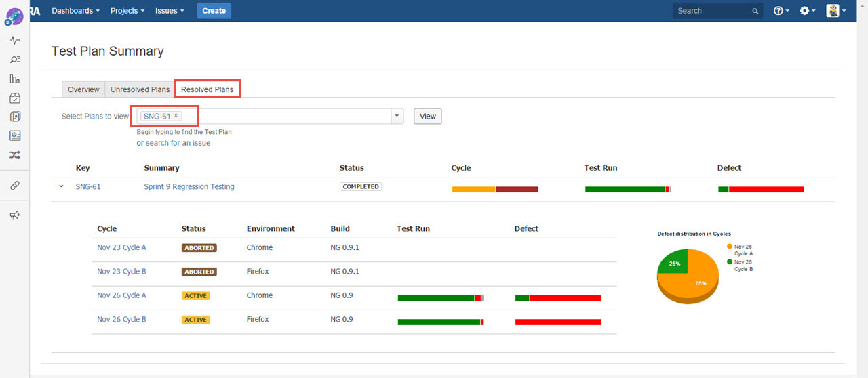Click Firefox environment for Nov 23 Cycle B
Screen dimensions: 868x378
[258, 272]
